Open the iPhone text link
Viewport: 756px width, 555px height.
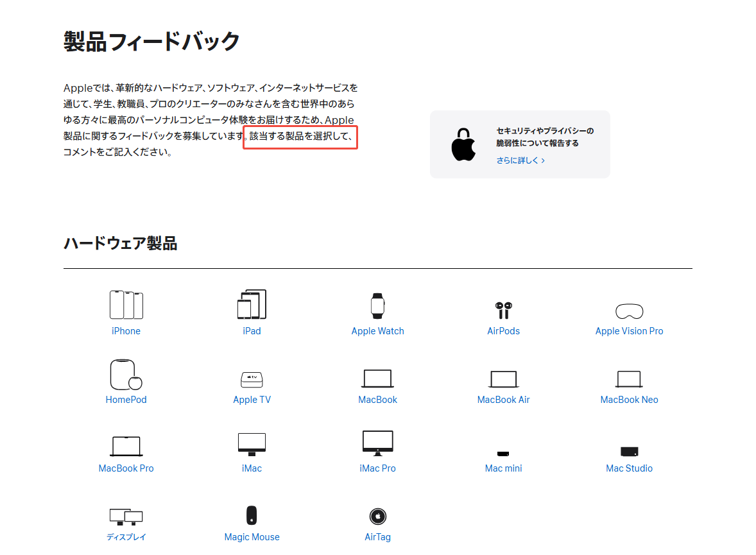tap(126, 331)
